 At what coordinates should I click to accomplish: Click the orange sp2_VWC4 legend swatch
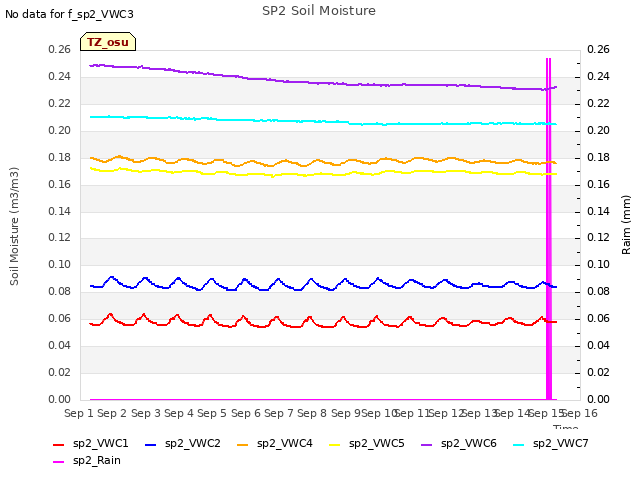tap(242, 445)
